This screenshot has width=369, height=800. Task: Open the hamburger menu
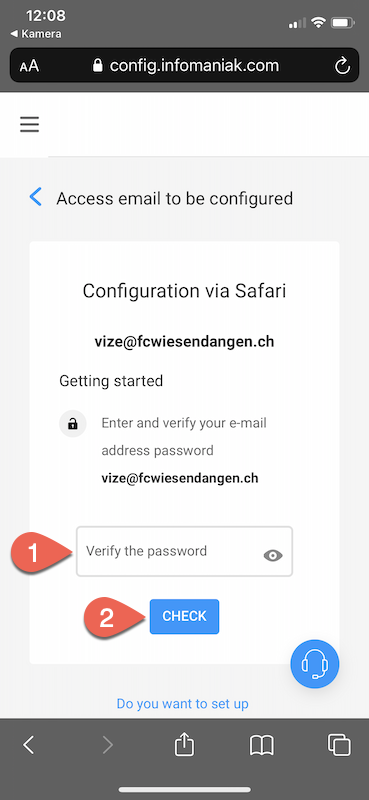(30, 124)
